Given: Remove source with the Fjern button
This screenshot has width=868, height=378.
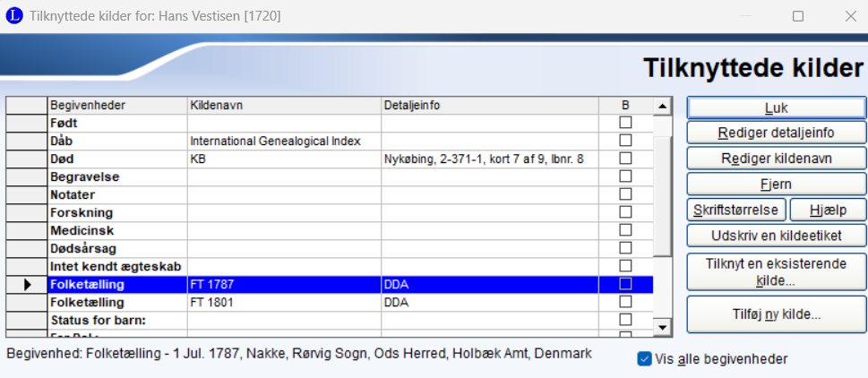Looking at the screenshot, I should pyautogui.click(x=776, y=185).
